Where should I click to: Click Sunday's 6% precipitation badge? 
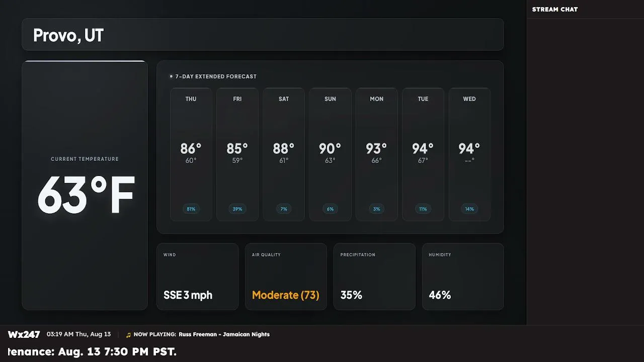tap(330, 209)
